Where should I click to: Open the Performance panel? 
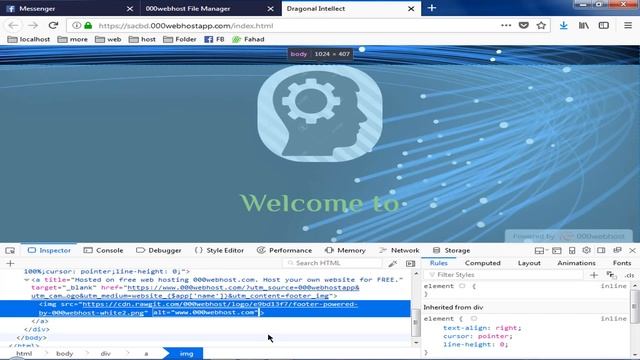[284, 250]
